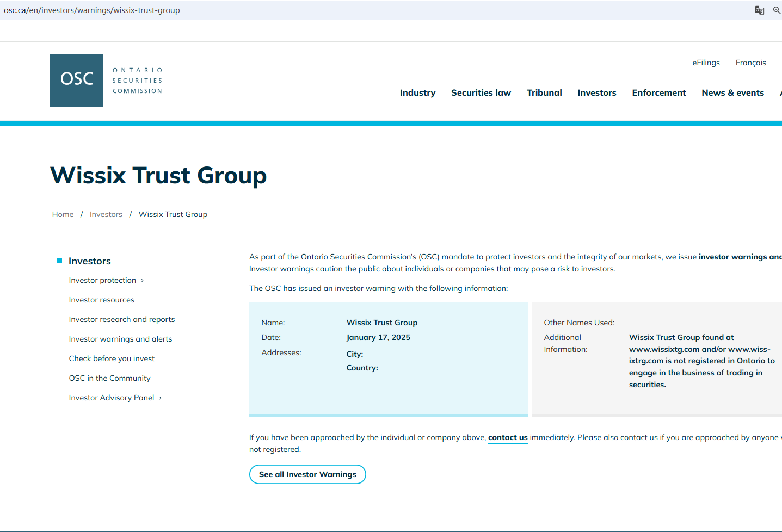Open Investor Advisory Panel in sidebar
The image size is (782, 532).
pyautogui.click(x=112, y=398)
